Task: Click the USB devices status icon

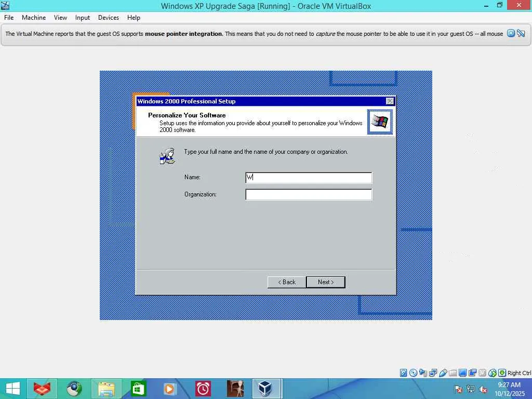Action: point(443,373)
